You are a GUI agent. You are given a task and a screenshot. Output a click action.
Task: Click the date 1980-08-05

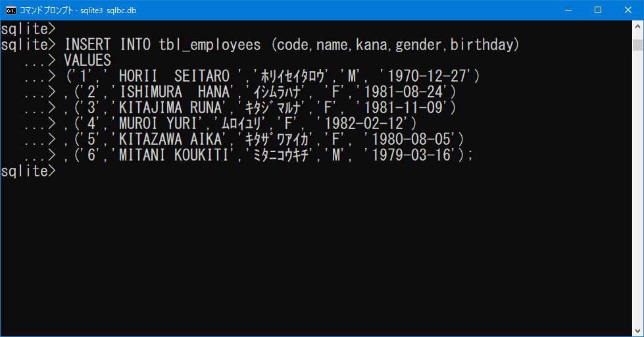[x=412, y=140]
